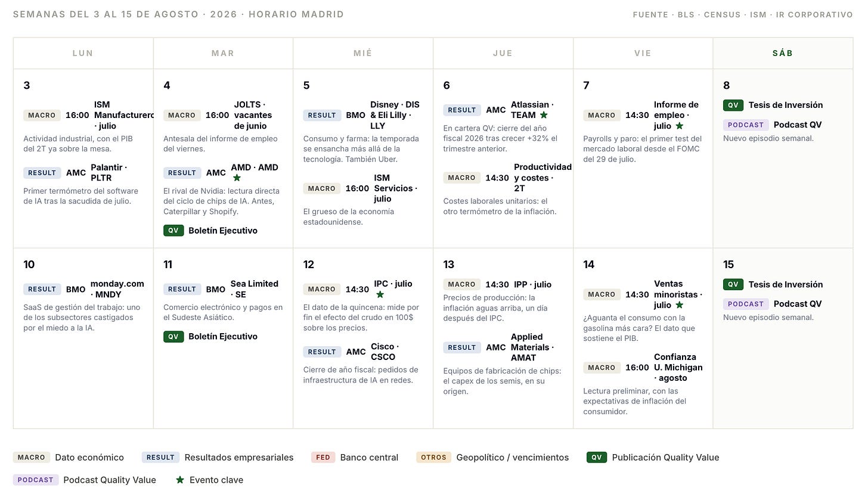Click the PODCAST legend badge for Podcast Quality Value

coord(36,480)
